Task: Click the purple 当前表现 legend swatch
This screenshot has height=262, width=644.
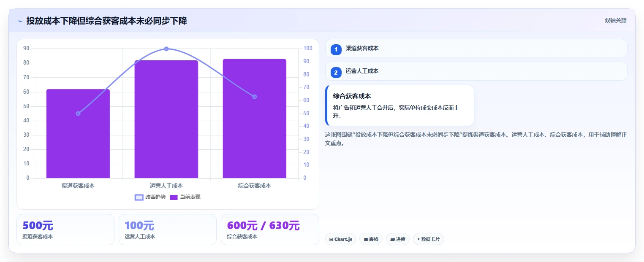Action: pos(174,197)
